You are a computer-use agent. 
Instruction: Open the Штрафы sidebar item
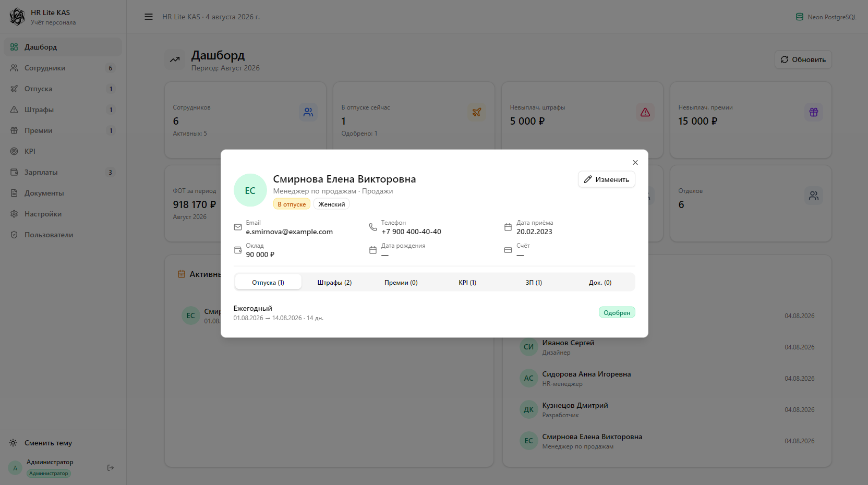coord(63,110)
